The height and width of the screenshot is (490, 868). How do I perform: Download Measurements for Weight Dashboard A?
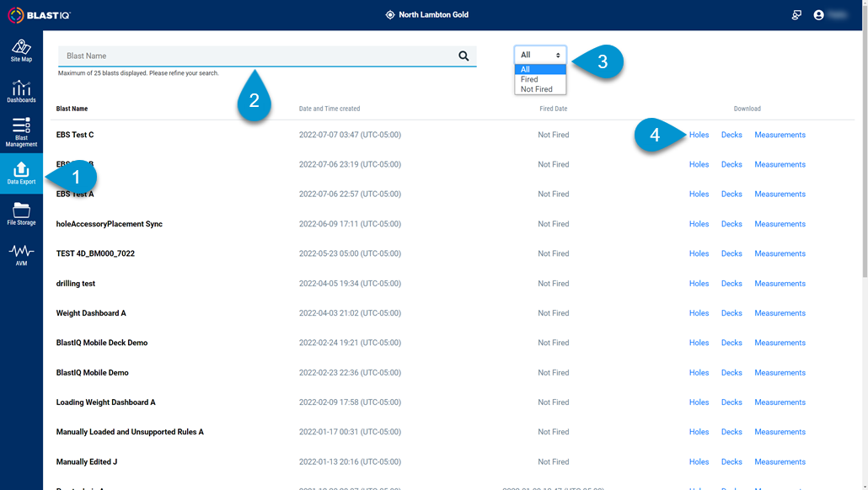(780, 313)
